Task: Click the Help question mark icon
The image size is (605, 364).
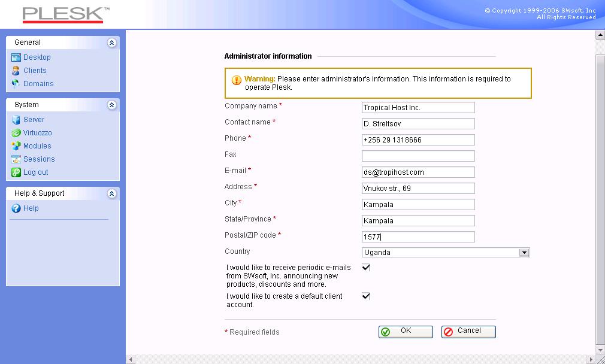Action: 16,208
